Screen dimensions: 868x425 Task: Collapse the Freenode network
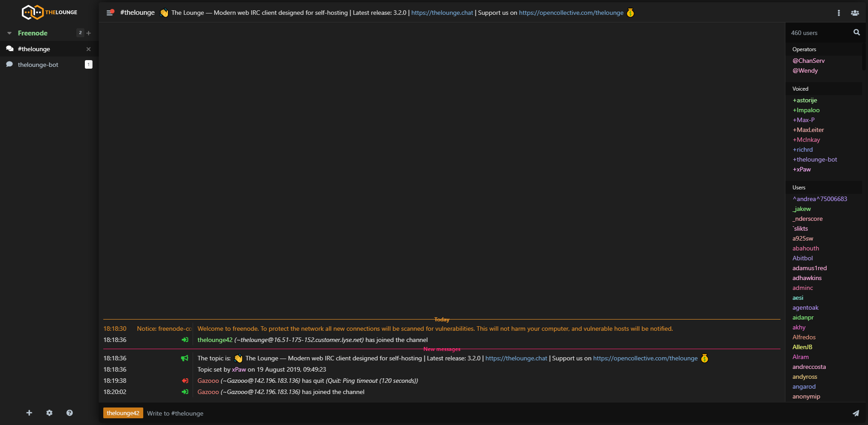click(x=9, y=33)
